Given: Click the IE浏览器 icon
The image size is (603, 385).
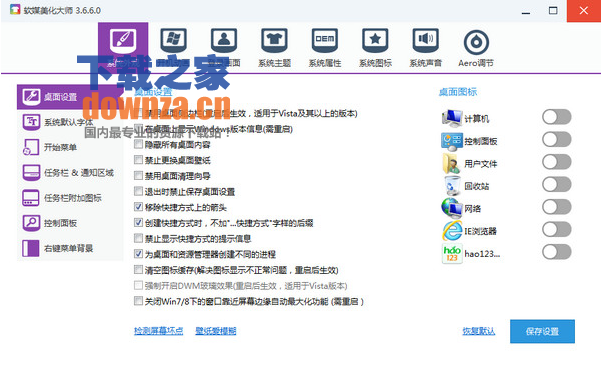Looking at the screenshot, I should coord(452,231).
